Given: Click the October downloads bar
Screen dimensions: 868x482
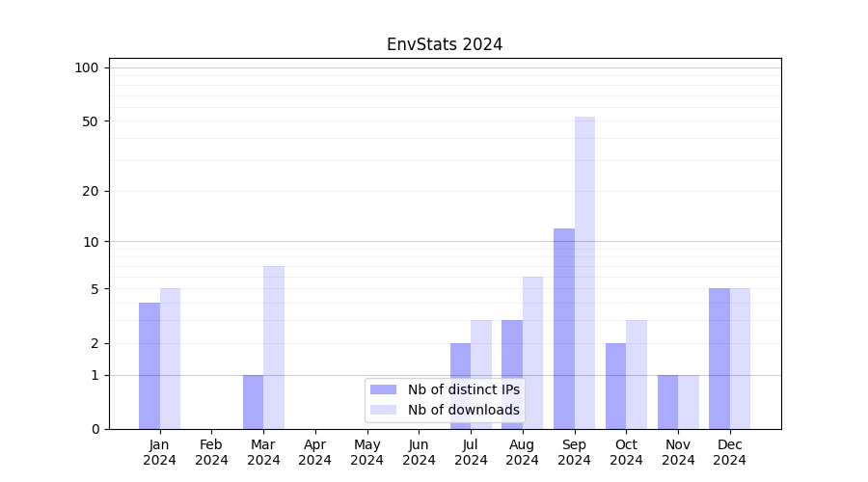Looking at the screenshot, I should coord(637,374).
